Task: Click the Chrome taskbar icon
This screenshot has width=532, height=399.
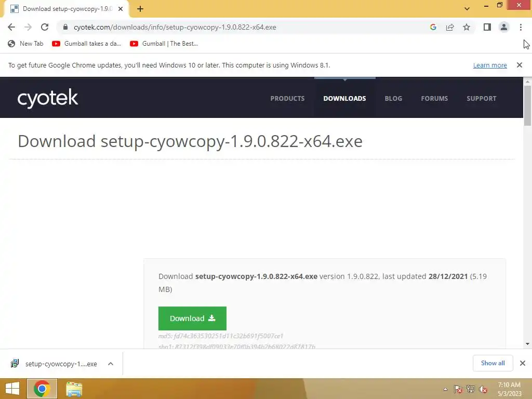Action: pos(42,389)
